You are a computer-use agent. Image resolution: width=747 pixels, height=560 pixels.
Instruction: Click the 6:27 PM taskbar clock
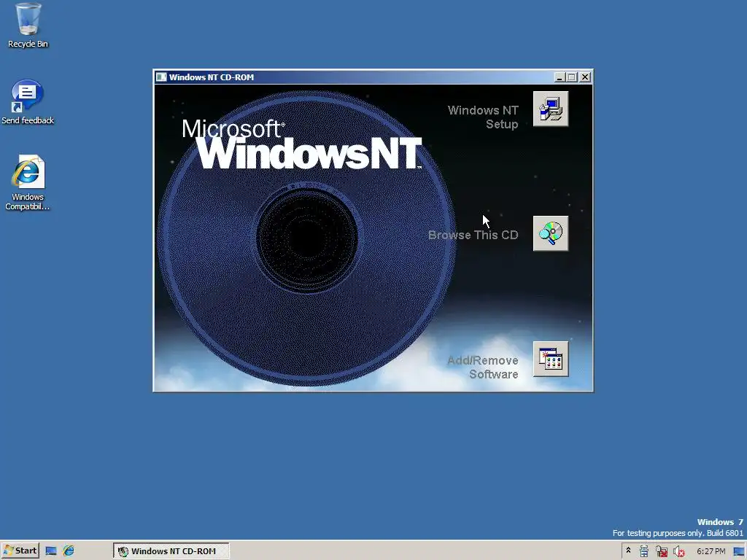(711, 551)
